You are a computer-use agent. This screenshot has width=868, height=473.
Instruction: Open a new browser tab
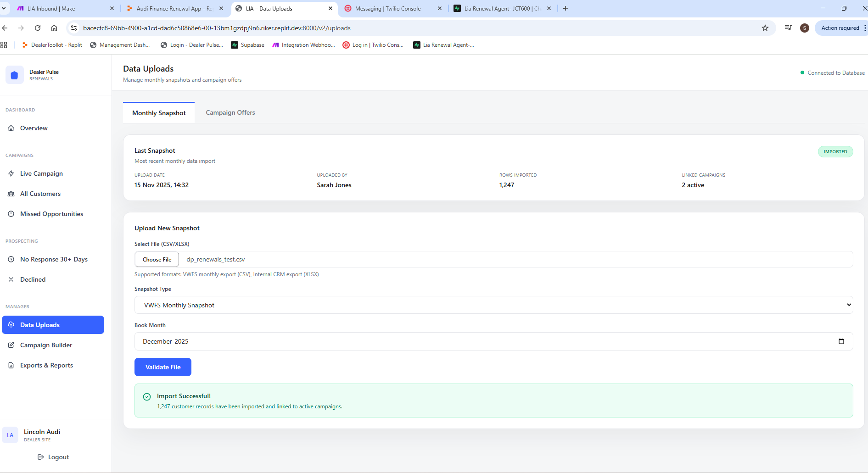point(566,8)
